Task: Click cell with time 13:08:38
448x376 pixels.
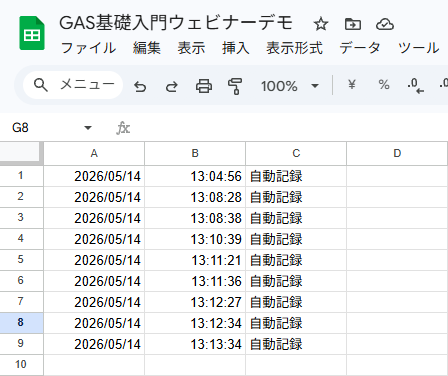Action: click(195, 218)
